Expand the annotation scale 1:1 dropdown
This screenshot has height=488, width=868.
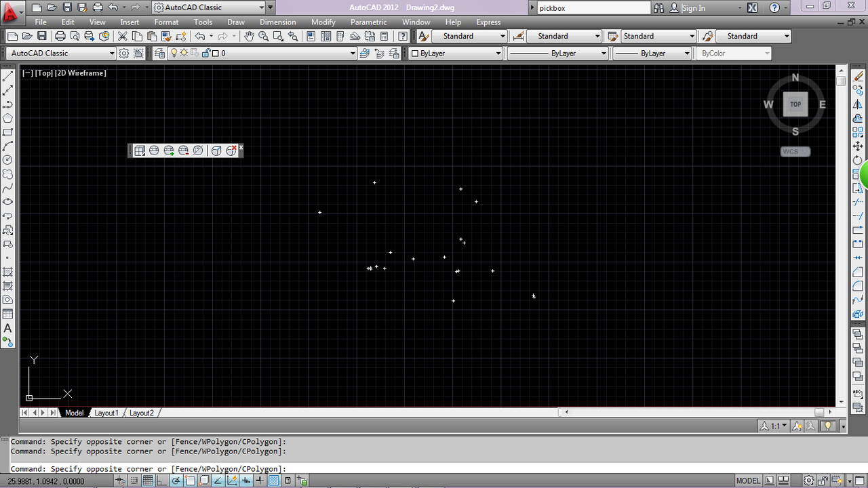point(774,426)
